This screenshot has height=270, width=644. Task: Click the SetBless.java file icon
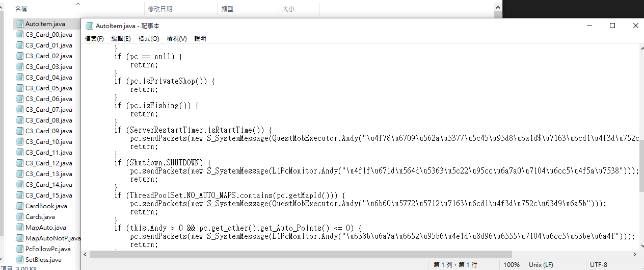click(x=19, y=259)
